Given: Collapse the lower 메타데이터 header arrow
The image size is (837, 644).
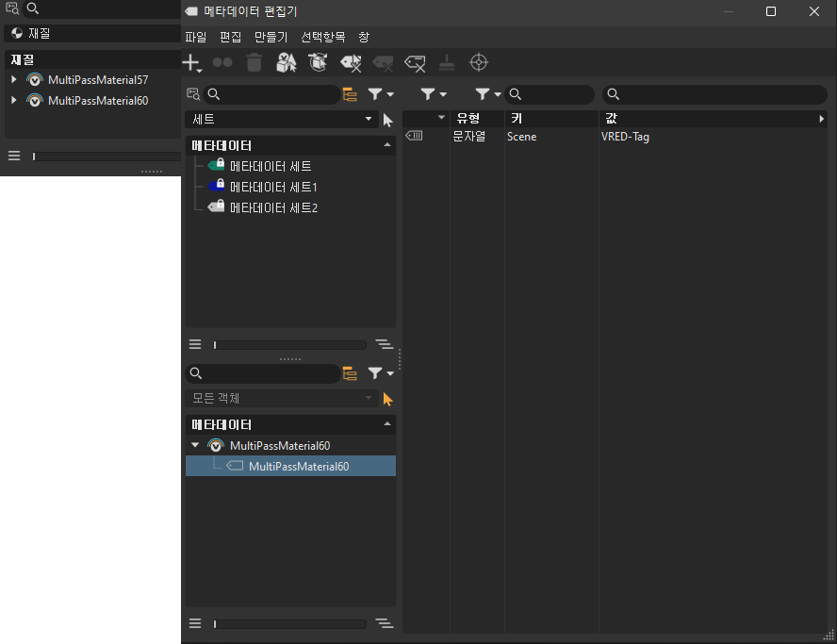Looking at the screenshot, I should (x=387, y=424).
